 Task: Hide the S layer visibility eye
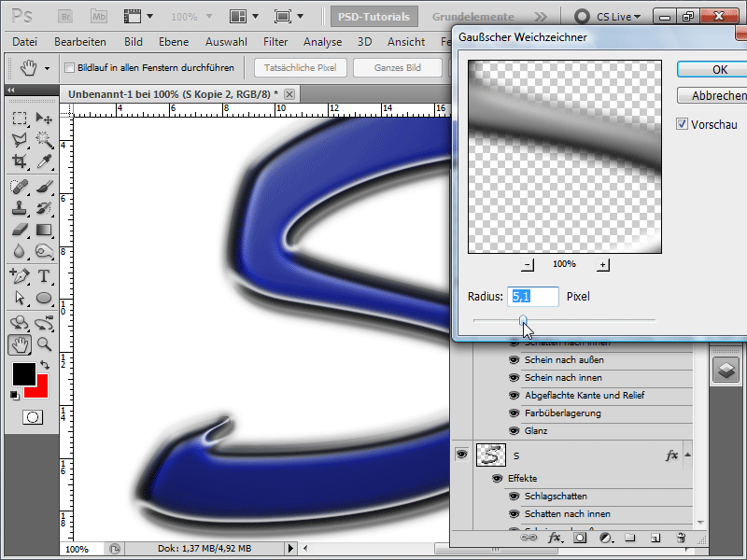point(461,455)
